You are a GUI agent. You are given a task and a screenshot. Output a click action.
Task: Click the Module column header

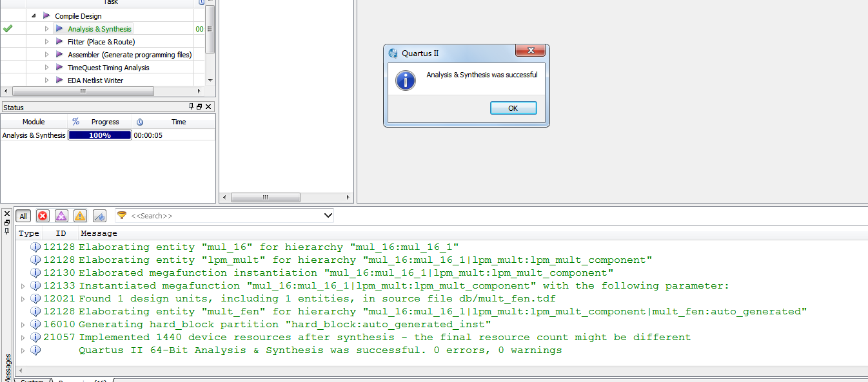click(x=34, y=122)
